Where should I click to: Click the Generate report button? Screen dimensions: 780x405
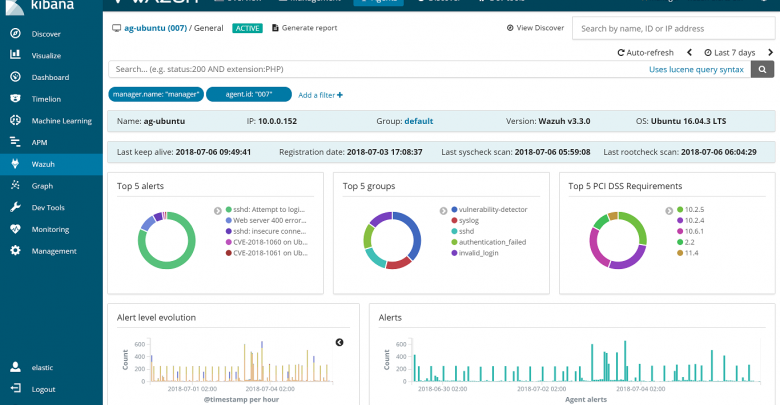(304, 28)
